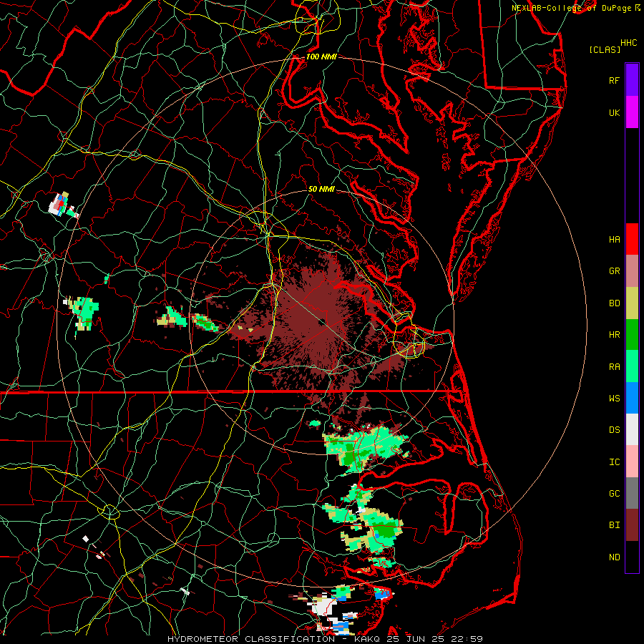644x644 pixels.
Task: Pick the HR dark green swatch
Action: 632,335
